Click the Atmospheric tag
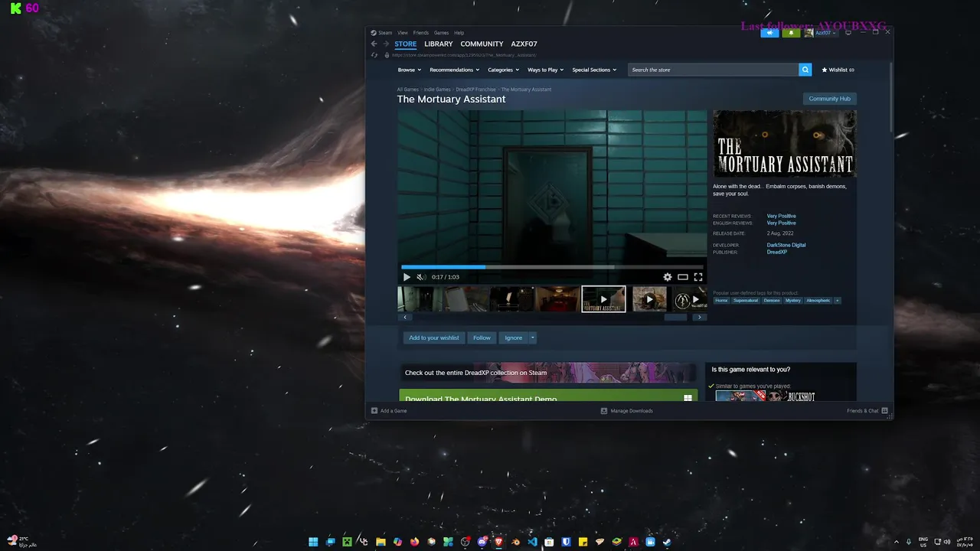980x551 pixels. pos(818,301)
